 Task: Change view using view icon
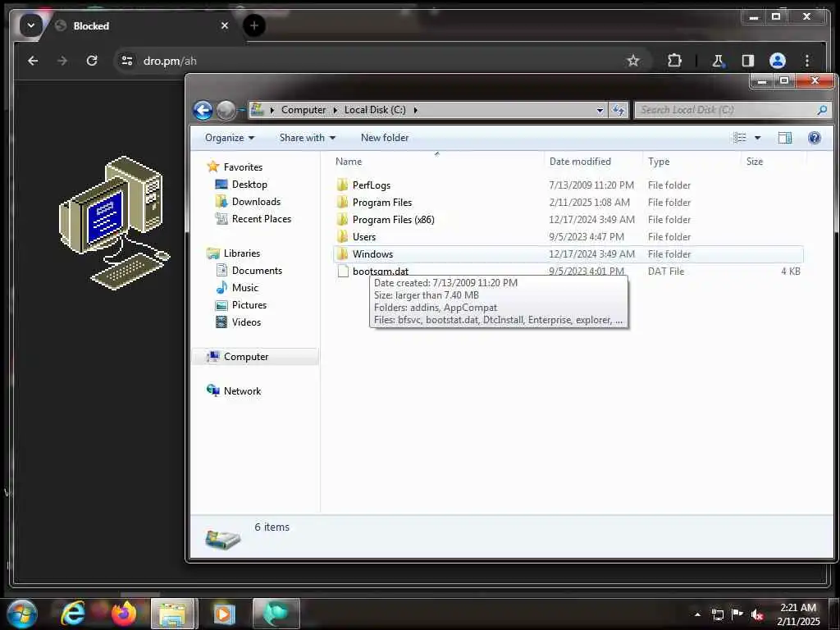[739, 138]
